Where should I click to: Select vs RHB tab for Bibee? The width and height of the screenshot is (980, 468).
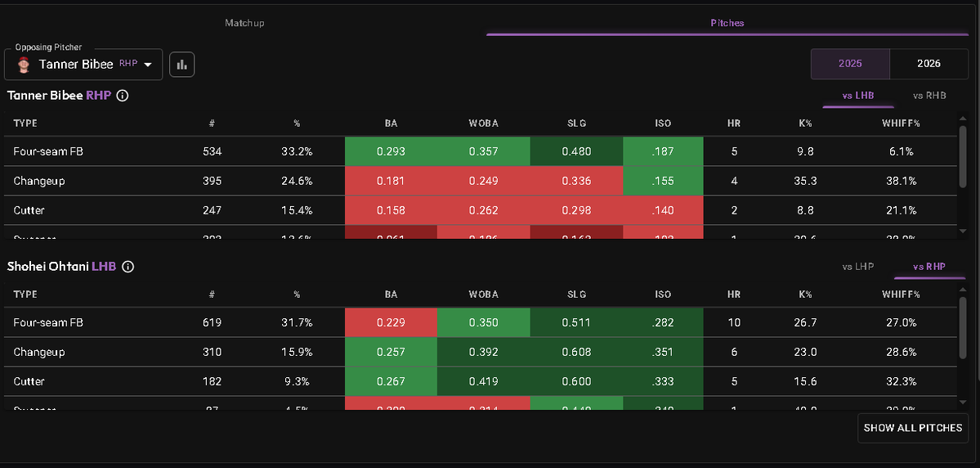[x=929, y=96]
